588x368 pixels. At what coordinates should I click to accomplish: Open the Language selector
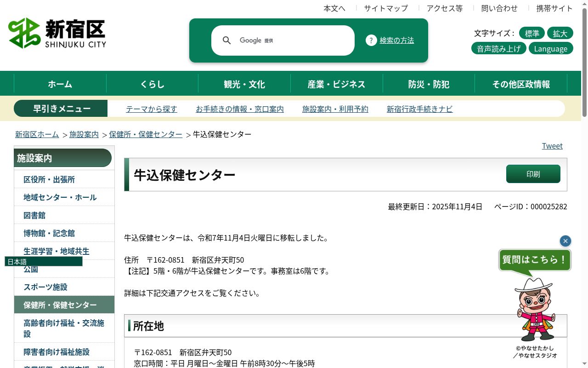(551, 48)
